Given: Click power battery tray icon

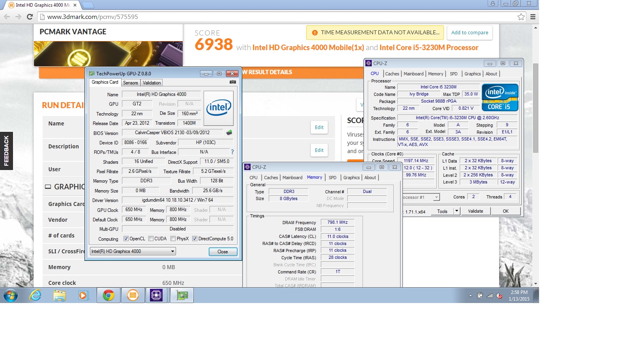Looking at the screenshot, I should [480, 296].
